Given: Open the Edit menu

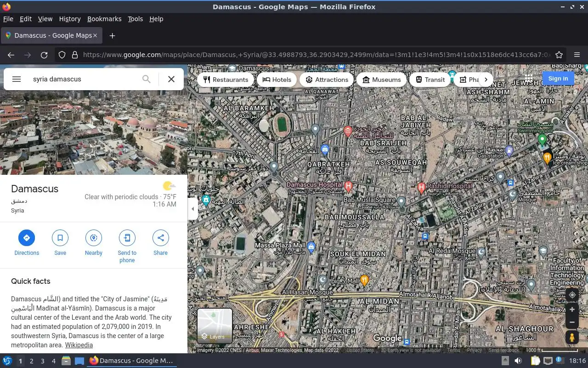Looking at the screenshot, I should point(26,19).
